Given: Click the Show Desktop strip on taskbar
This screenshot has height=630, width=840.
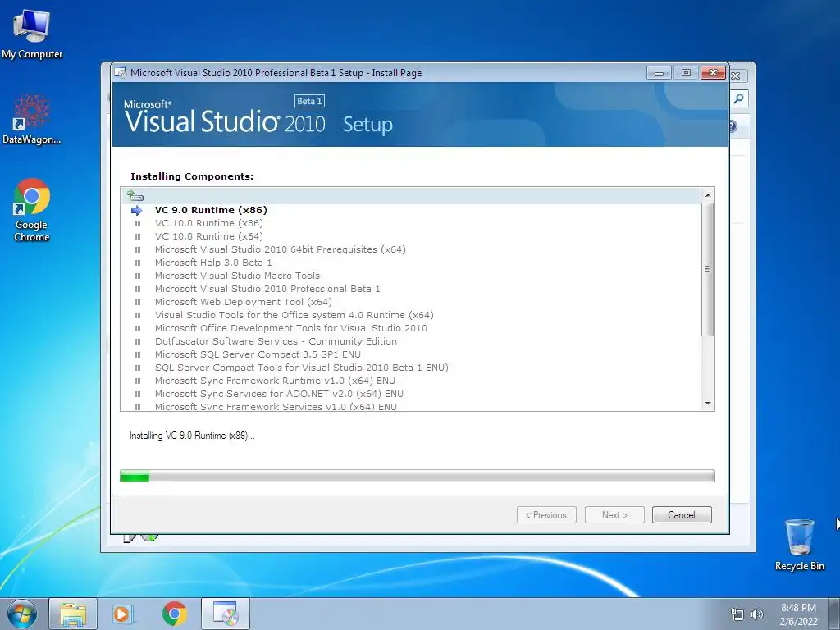Looking at the screenshot, I should point(834,614).
